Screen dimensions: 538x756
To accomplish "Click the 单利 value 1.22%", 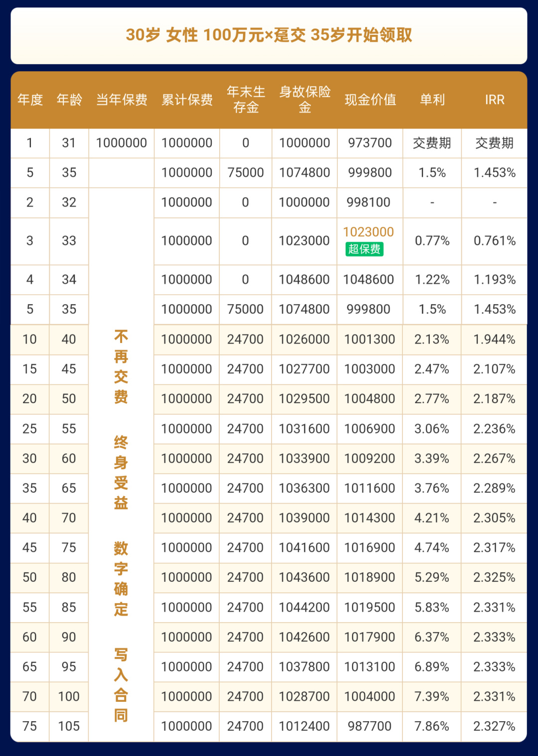I will click(432, 280).
